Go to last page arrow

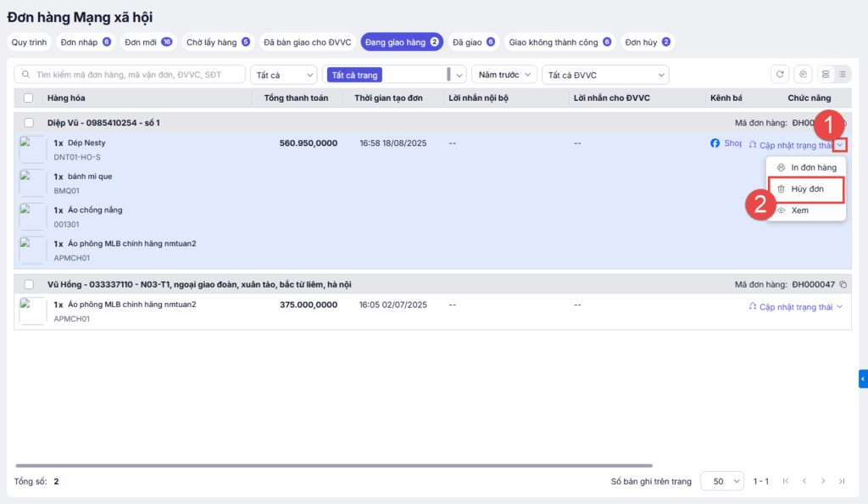pos(842,481)
